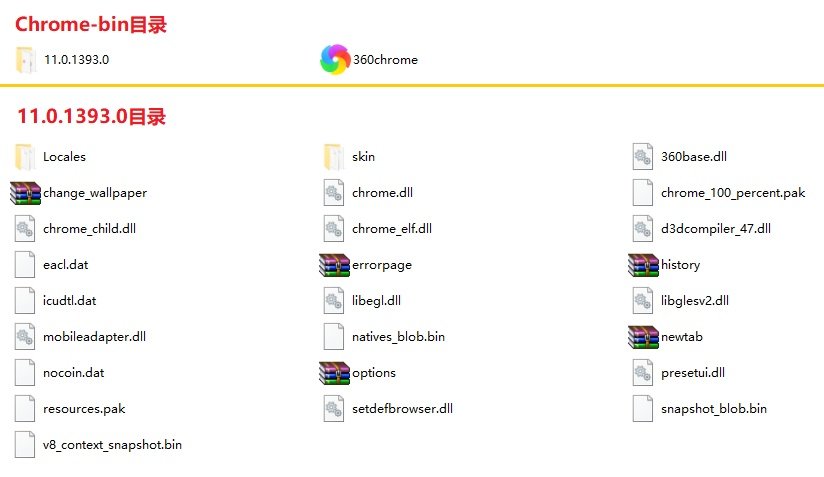Open the 11.0.1393.0 folder icon

pyautogui.click(x=26, y=59)
